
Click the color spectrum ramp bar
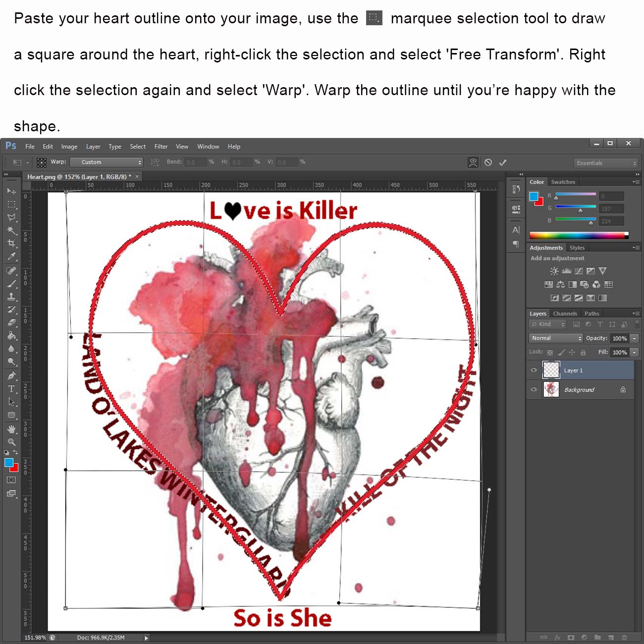(578, 235)
